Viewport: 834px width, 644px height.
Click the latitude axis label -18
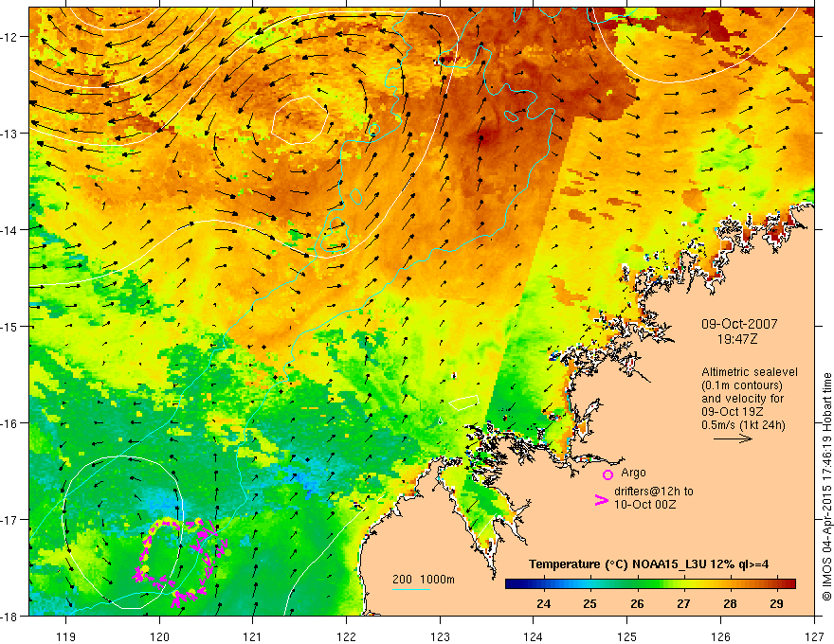pos(10,616)
